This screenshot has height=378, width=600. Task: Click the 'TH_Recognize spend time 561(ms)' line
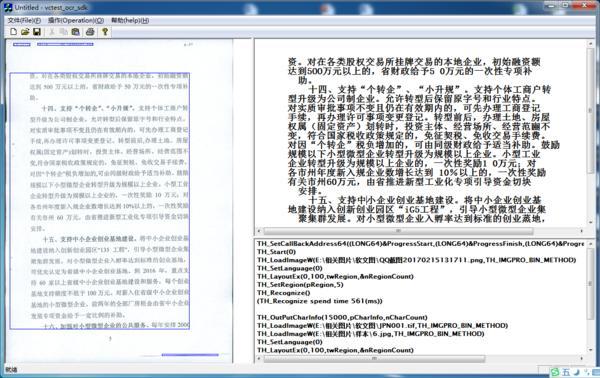(320, 301)
